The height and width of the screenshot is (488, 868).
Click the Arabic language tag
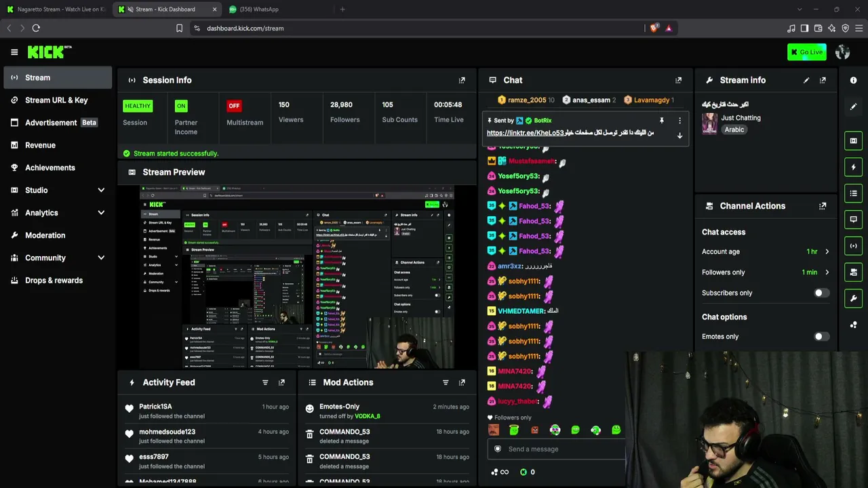click(734, 129)
